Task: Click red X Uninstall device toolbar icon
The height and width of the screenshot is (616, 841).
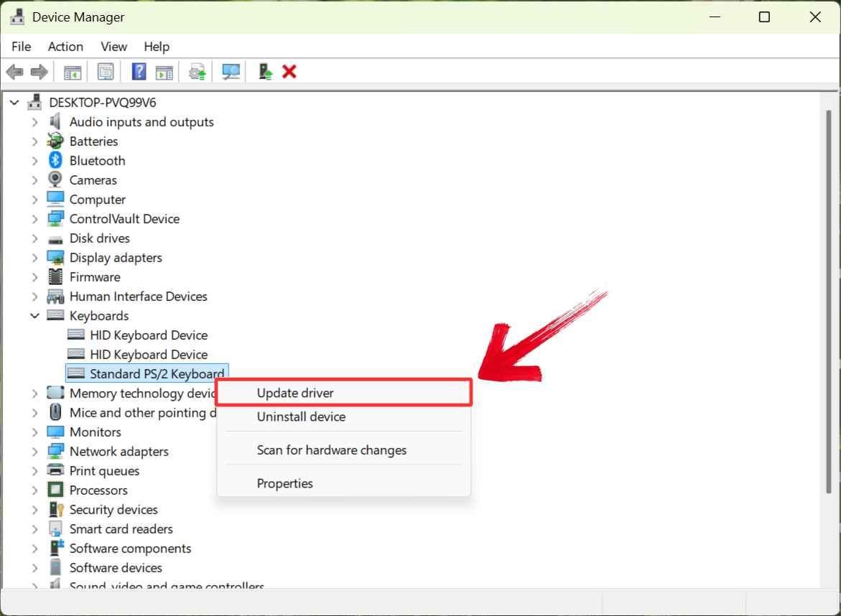Action: coord(289,71)
